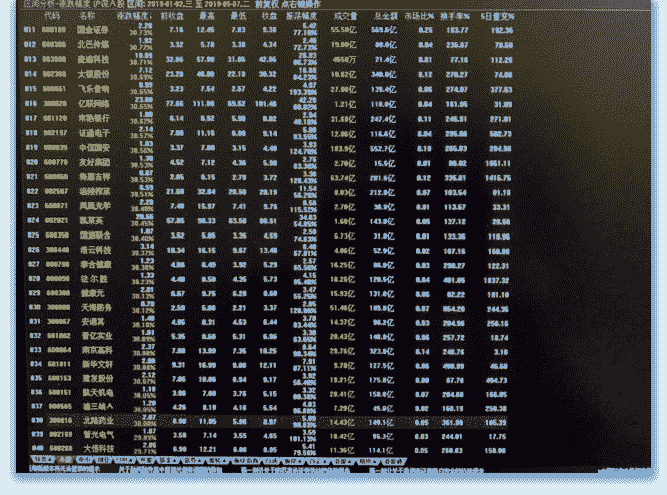Sort by the 最低 column header

pyautogui.click(x=238, y=16)
